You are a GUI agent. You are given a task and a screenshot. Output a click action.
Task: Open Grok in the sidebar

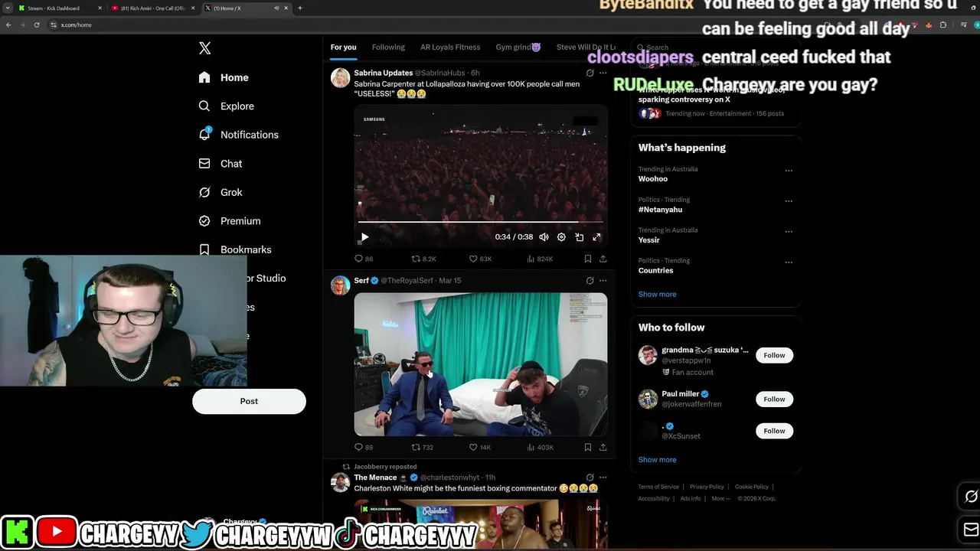tap(220, 192)
